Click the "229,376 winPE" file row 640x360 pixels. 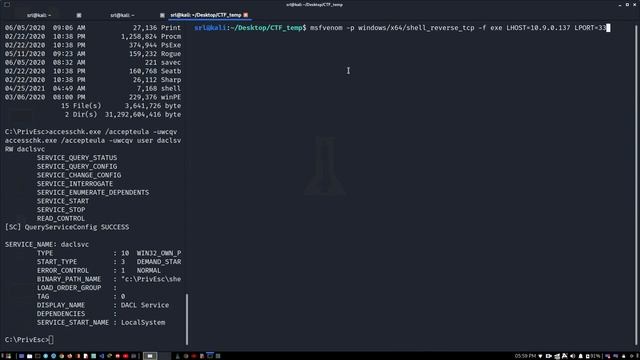[93, 97]
